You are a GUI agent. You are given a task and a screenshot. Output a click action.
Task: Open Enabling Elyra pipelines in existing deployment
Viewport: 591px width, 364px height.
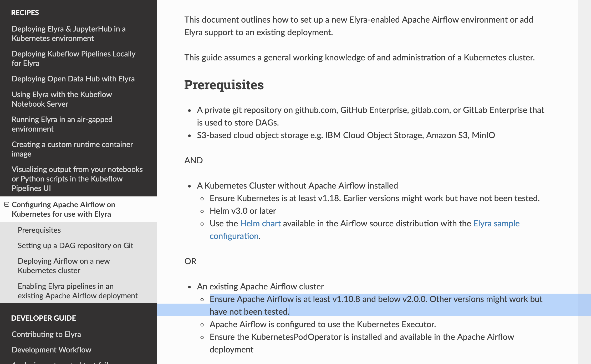(x=78, y=291)
